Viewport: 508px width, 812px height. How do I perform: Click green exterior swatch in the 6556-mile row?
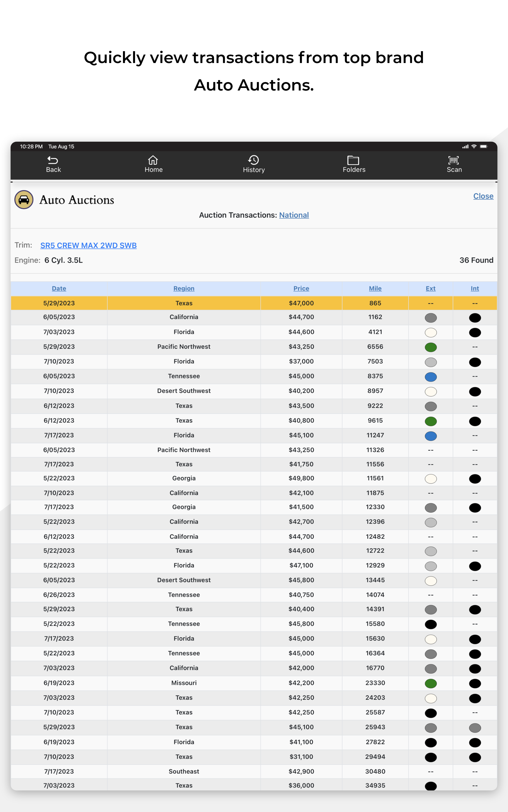[x=431, y=347]
